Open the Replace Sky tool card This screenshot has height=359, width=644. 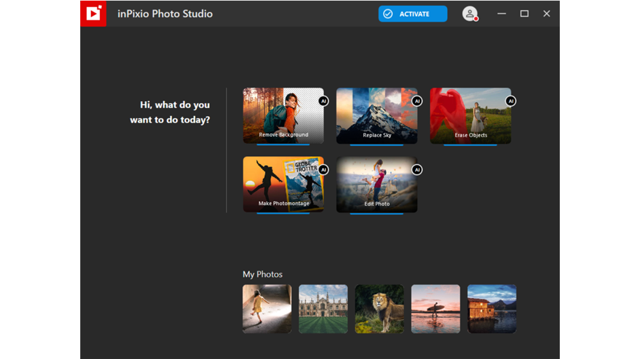click(377, 115)
